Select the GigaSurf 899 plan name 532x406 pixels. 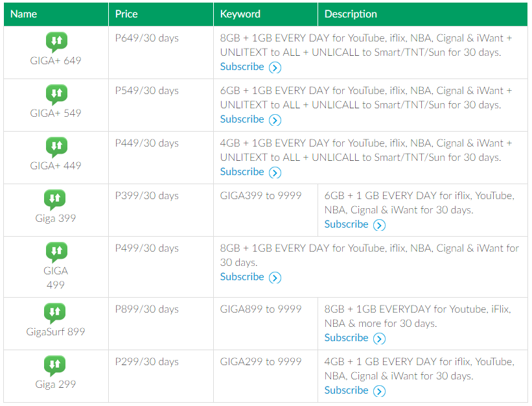point(56,331)
